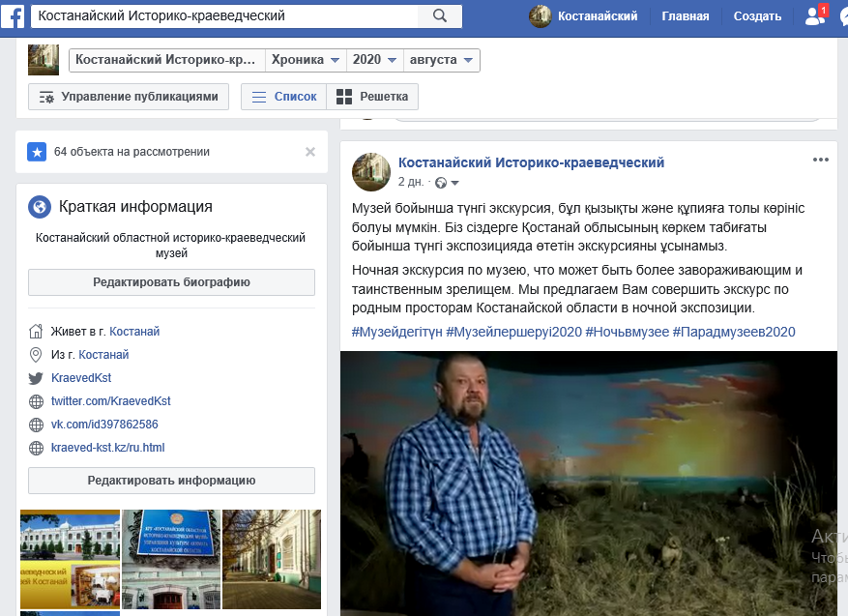Viewport: 848px width, 616px height.
Task: Expand the 2020 year dropdown
Action: coord(375,60)
